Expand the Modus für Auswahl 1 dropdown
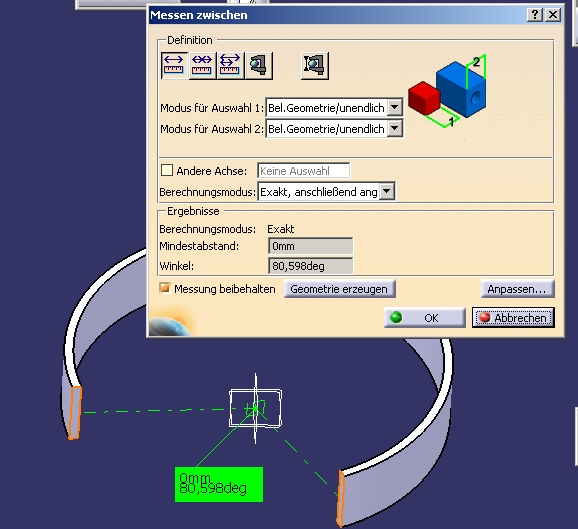 (394, 108)
